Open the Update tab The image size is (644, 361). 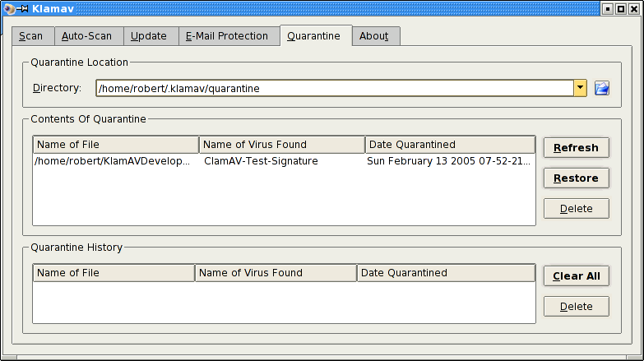151,36
